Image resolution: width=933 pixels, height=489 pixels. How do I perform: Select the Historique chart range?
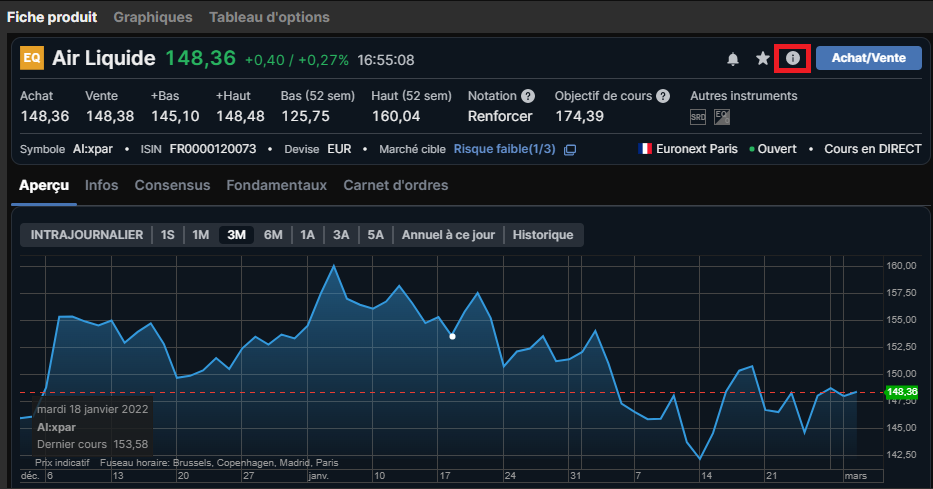click(x=543, y=235)
